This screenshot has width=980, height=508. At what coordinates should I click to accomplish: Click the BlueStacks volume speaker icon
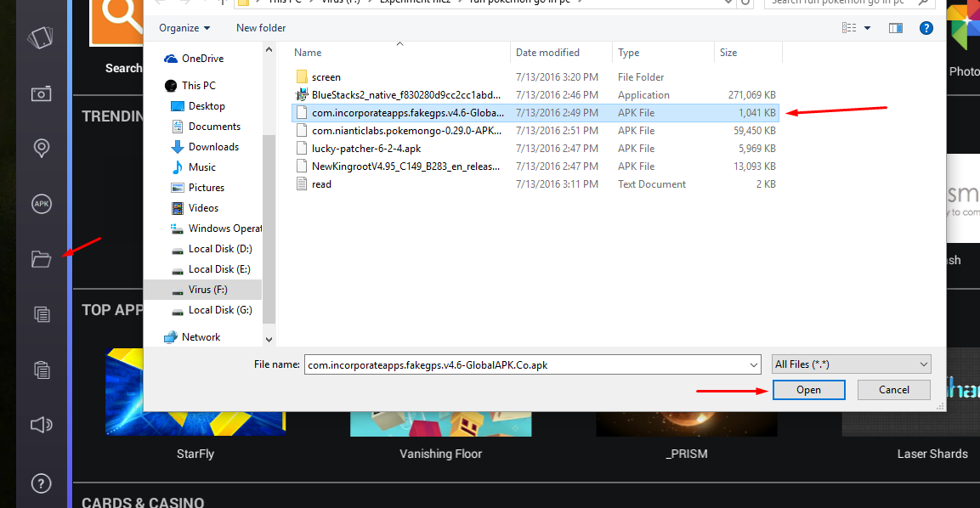coord(42,425)
